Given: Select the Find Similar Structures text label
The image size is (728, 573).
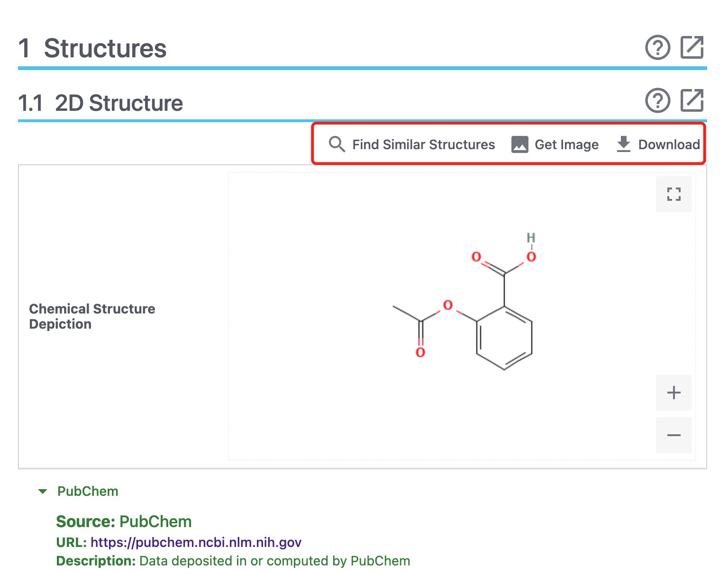Looking at the screenshot, I should 423,144.
